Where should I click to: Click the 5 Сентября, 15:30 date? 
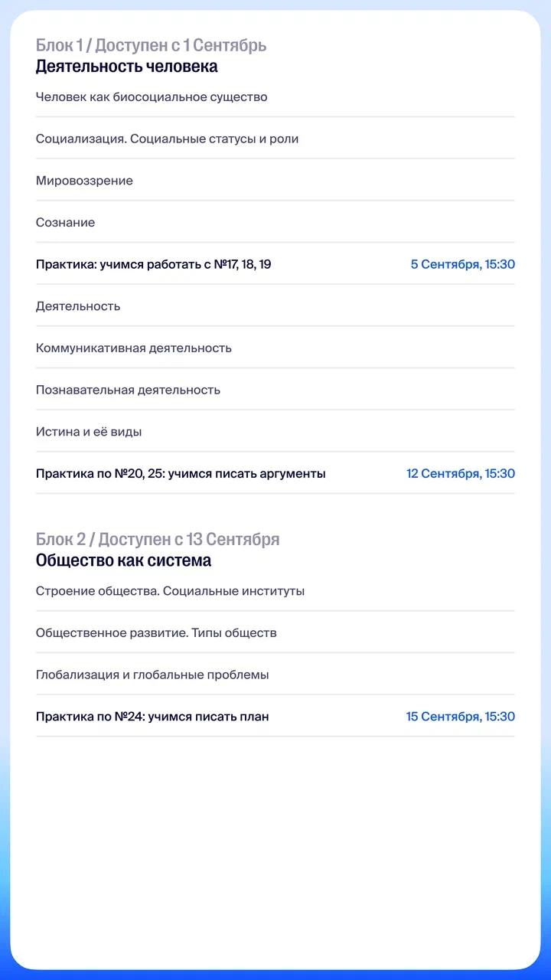click(463, 265)
